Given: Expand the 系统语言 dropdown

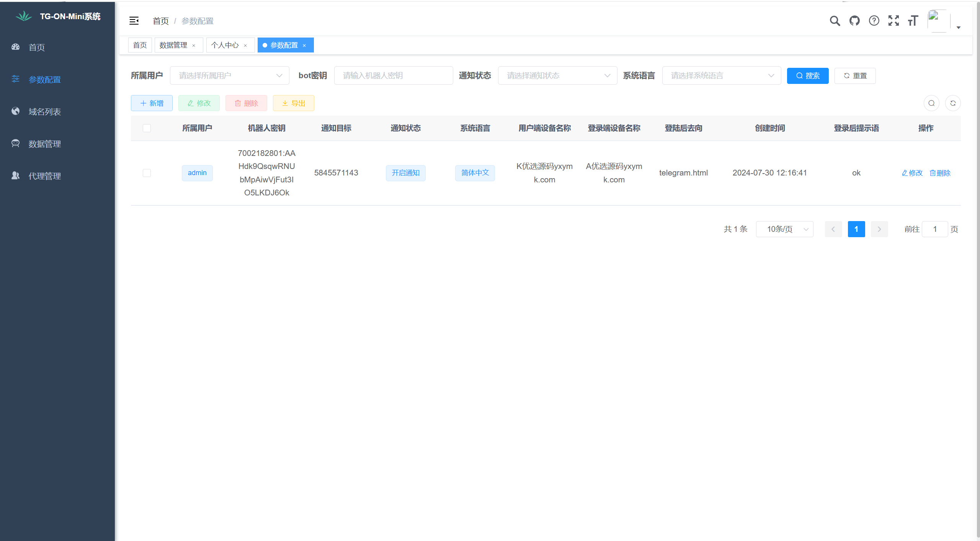Looking at the screenshot, I should pyautogui.click(x=721, y=75).
